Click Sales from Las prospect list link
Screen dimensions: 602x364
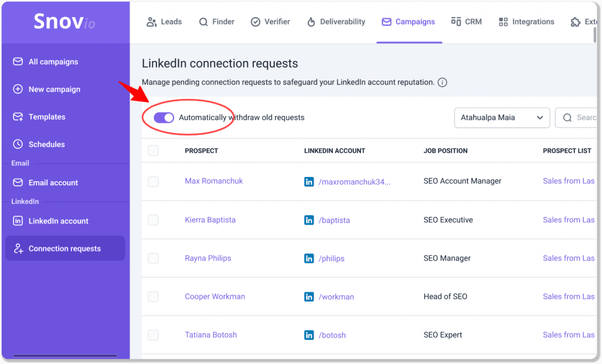[x=568, y=182]
